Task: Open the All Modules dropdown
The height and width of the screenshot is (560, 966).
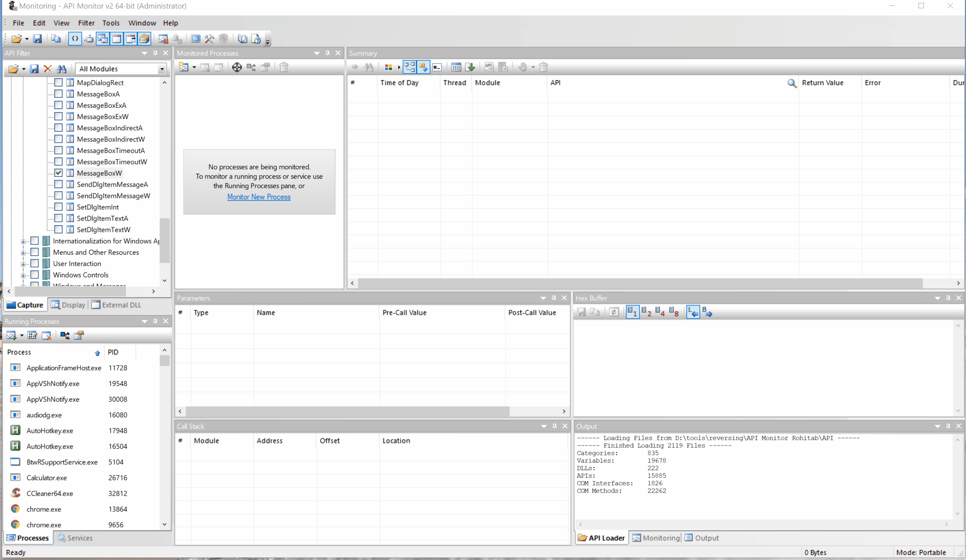Action: (x=162, y=69)
